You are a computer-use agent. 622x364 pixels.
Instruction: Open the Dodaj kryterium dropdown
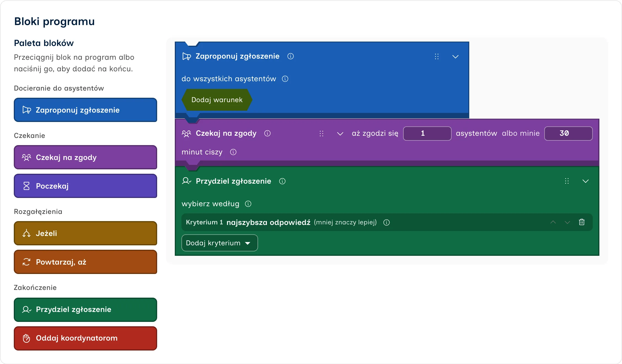(220, 243)
